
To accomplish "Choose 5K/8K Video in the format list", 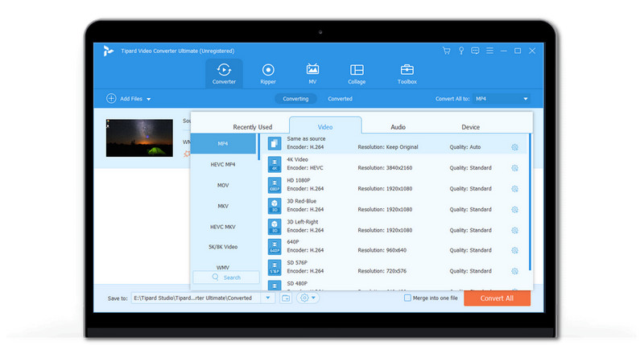I will pos(224,247).
